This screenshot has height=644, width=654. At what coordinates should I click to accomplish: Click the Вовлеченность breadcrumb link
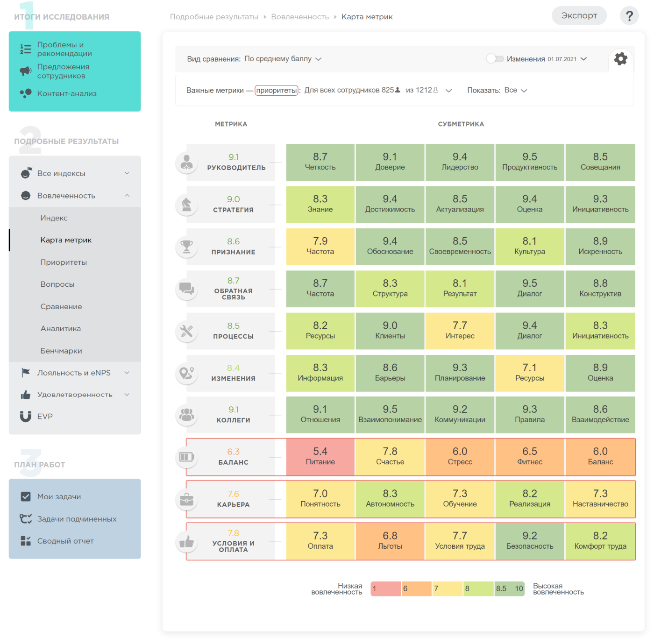point(300,17)
